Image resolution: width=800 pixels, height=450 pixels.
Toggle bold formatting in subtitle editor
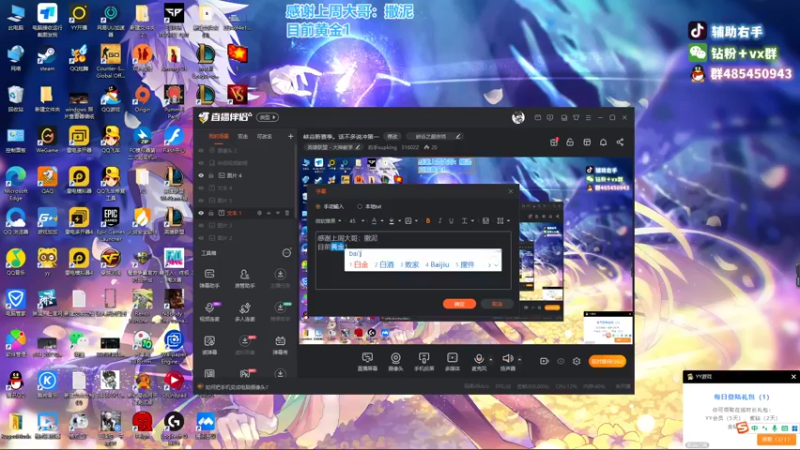click(x=428, y=221)
